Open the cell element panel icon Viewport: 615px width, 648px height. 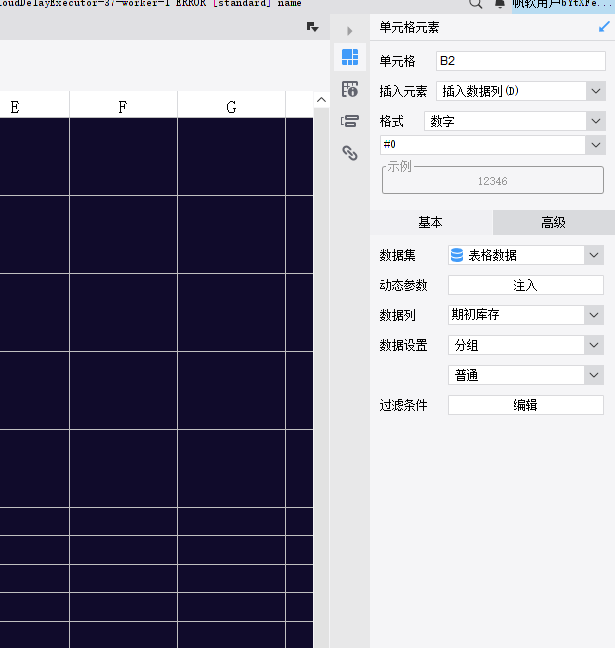point(350,57)
